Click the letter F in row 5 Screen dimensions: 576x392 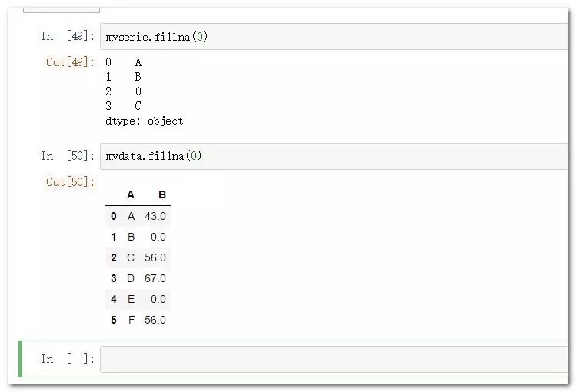tap(132, 320)
